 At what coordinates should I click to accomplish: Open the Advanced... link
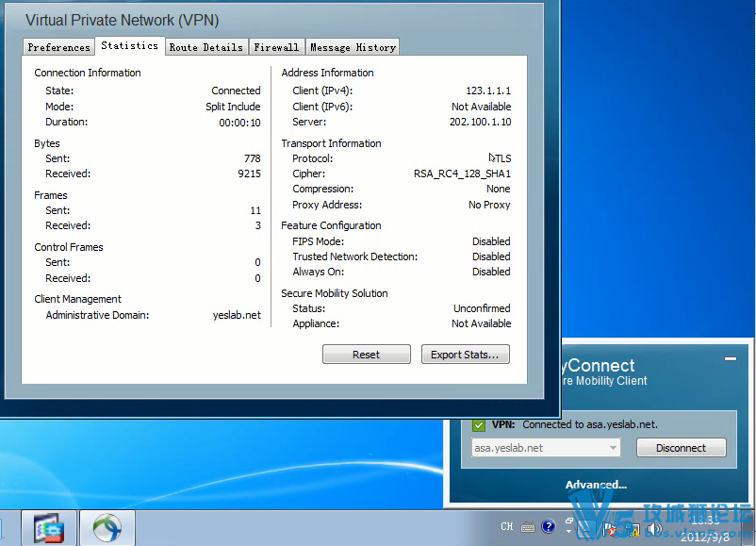tap(596, 485)
